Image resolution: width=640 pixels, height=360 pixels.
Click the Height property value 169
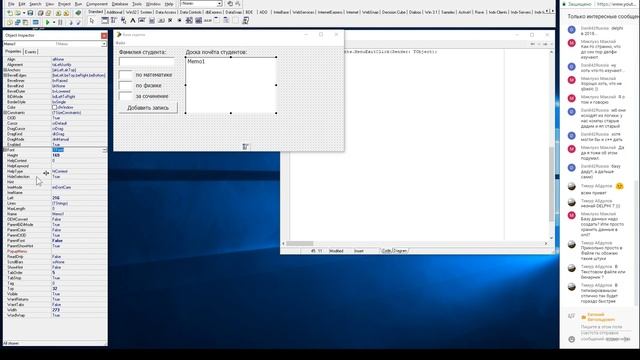[x=79, y=155]
